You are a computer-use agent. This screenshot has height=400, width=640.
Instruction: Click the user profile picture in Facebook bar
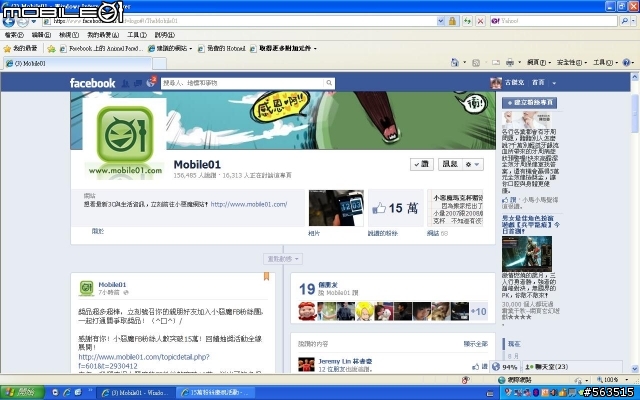click(x=496, y=83)
